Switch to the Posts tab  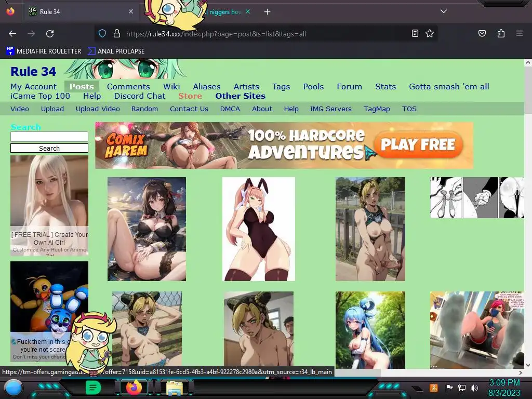(x=82, y=87)
